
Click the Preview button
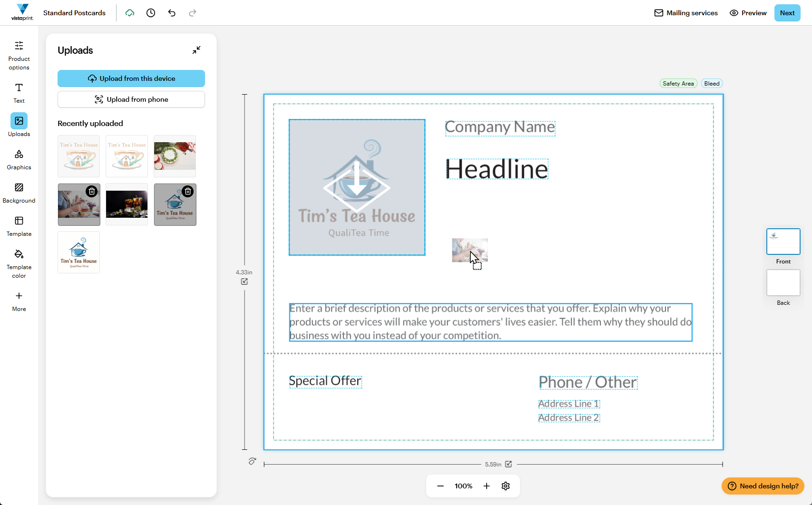[748, 13]
